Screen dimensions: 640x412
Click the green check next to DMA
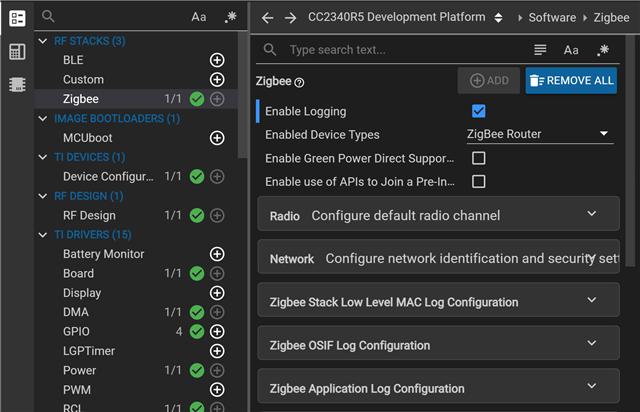[x=197, y=312]
